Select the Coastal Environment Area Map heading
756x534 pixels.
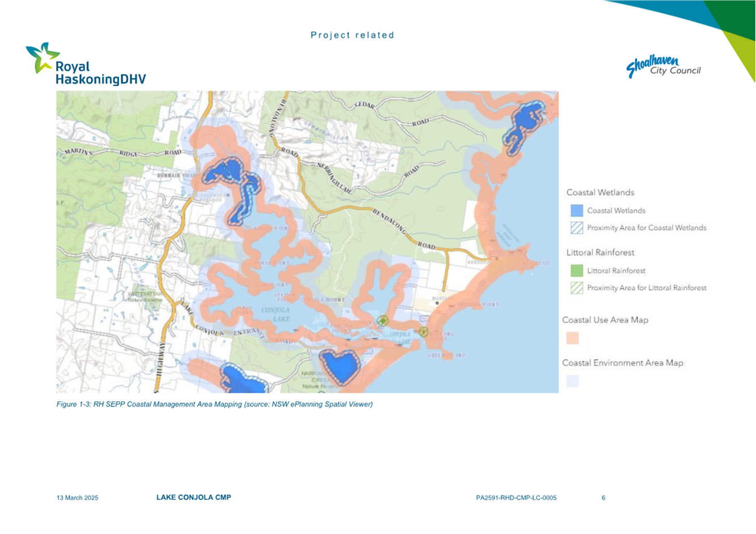click(622, 363)
